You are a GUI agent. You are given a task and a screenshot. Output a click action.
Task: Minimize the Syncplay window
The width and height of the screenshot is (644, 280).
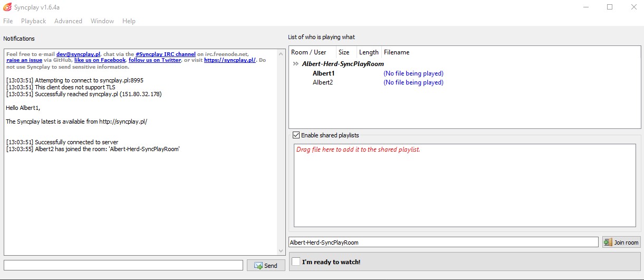[585, 7]
